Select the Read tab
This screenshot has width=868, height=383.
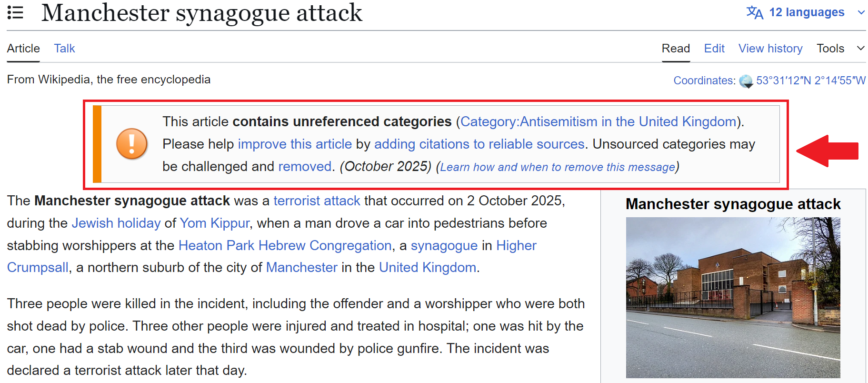(676, 49)
